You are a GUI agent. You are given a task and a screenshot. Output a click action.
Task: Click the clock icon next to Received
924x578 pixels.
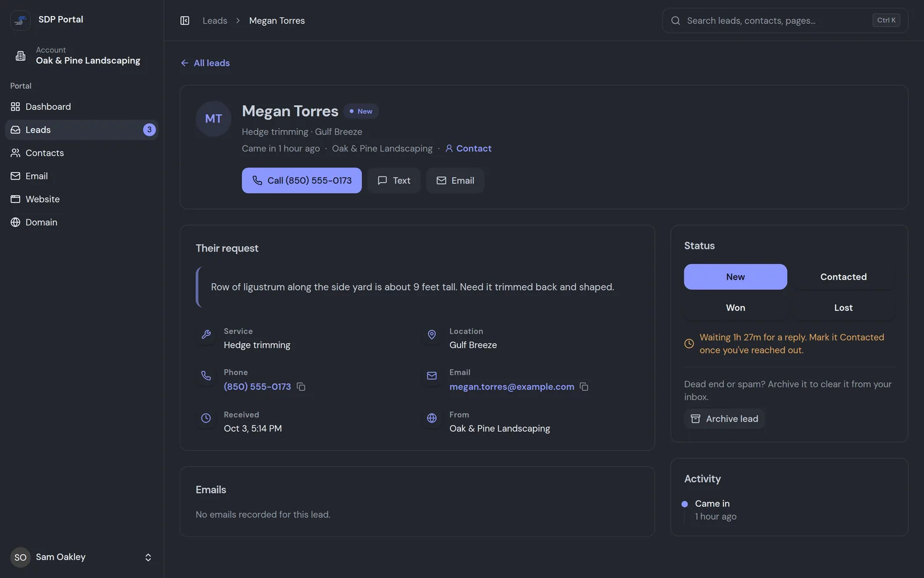pyautogui.click(x=206, y=418)
